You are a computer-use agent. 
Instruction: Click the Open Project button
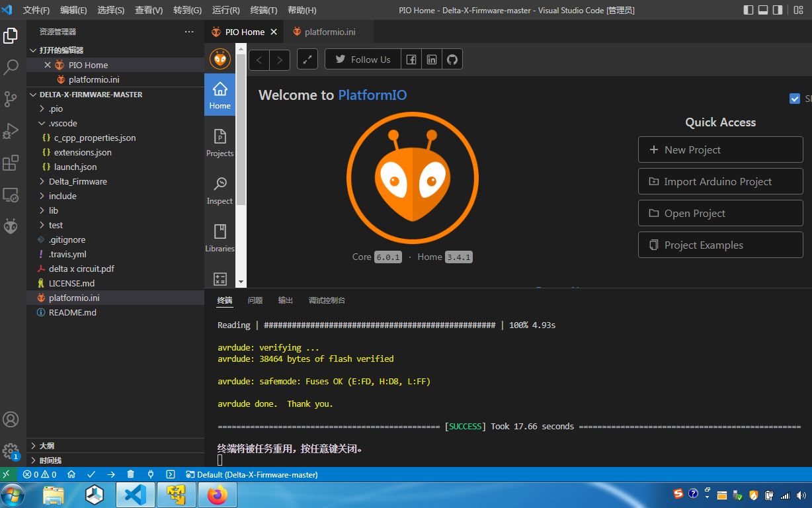[x=721, y=213]
